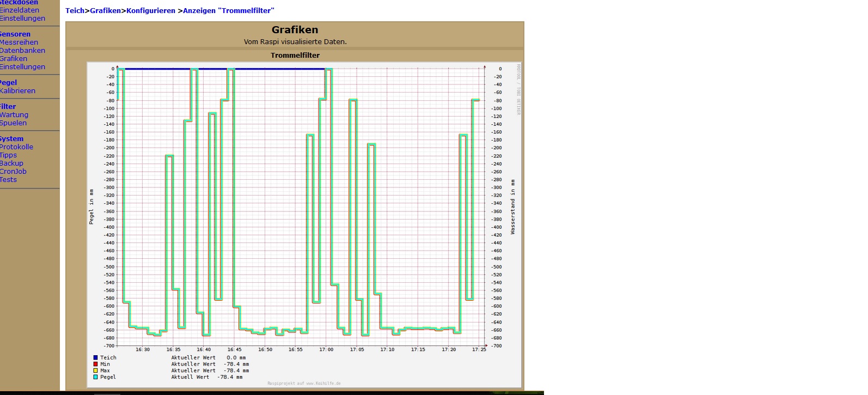Screen dimensions: 868x395
Task: Click the blue Teich legend swatch
Action: (x=95, y=358)
